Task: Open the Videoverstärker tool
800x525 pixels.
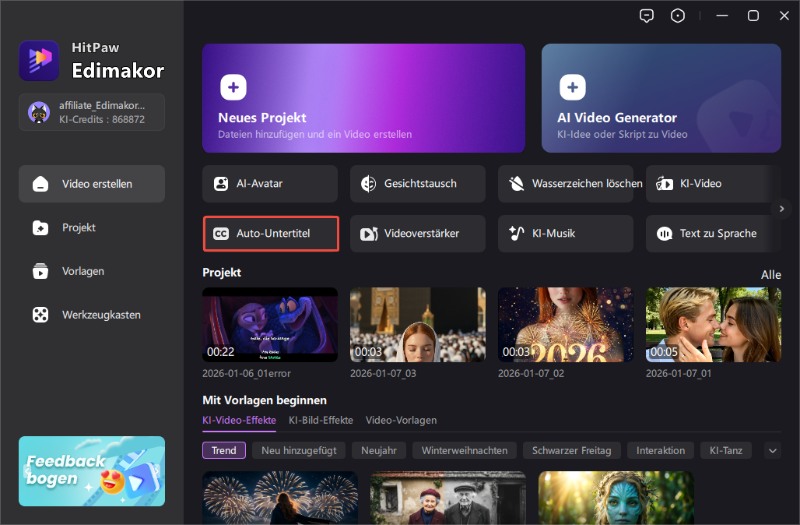Action: click(x=417, y=234)
